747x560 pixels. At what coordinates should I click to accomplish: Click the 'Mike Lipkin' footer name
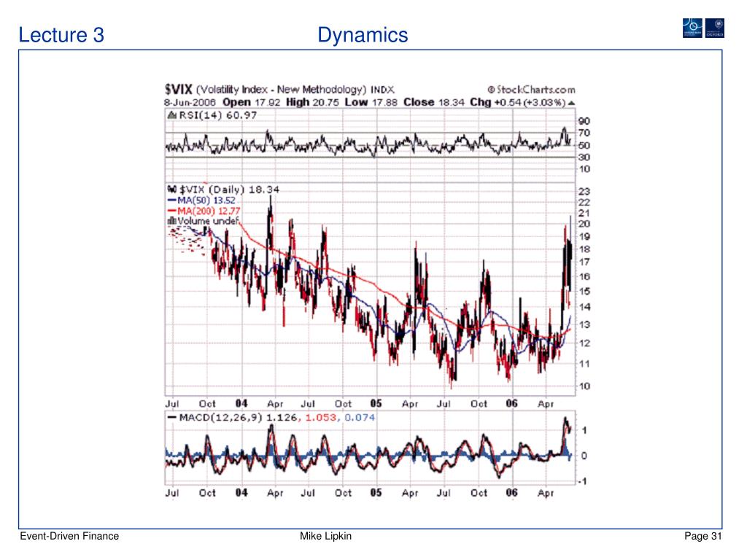pos(326,536)
